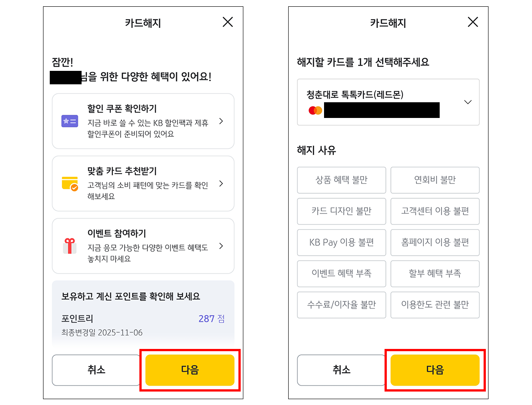Viewport: 532px width, 405px height.
Task: Open the 이벤트 참여하기 arrow
Action: pyautogui.click(x=221, y=246)
